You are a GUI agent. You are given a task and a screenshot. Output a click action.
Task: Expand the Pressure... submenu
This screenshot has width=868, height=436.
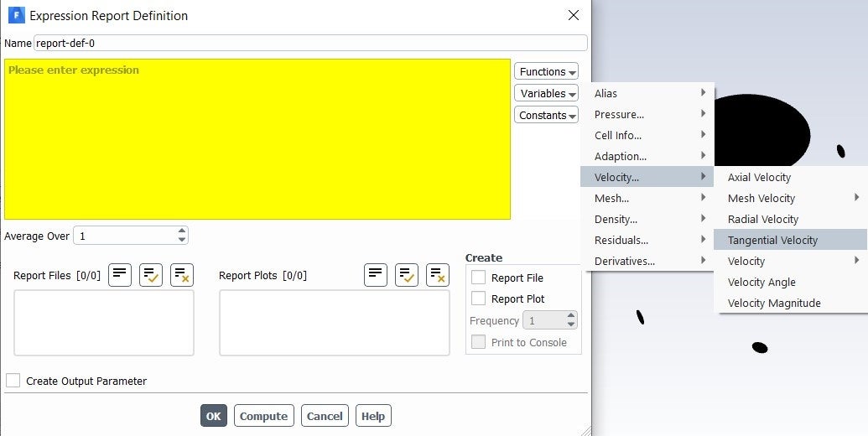[x=647, y=114]
